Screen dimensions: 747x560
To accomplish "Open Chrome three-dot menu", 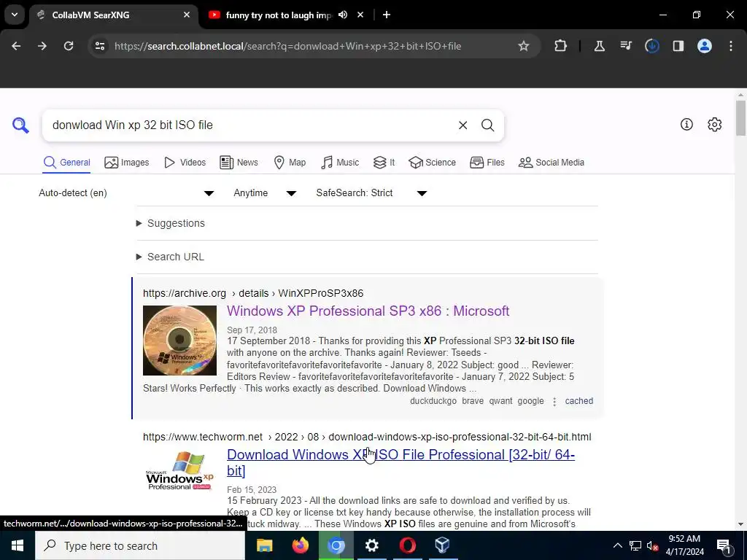I will (731, 46).
